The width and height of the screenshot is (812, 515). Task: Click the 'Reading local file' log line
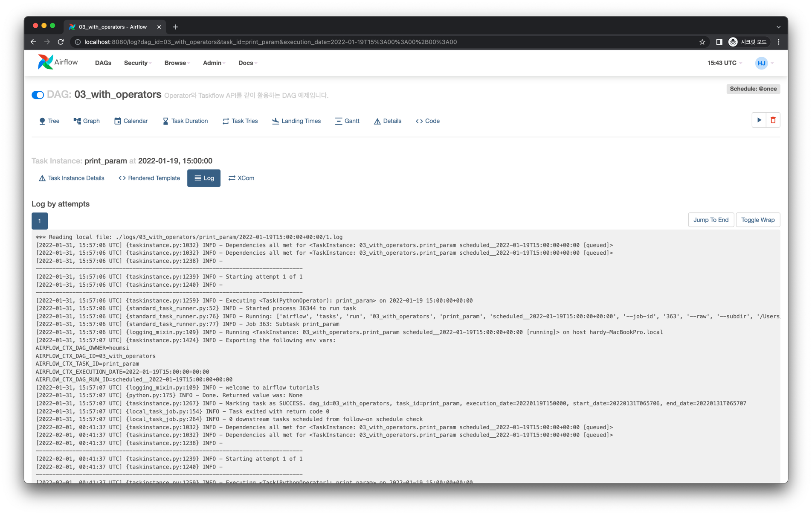point(189,237)
